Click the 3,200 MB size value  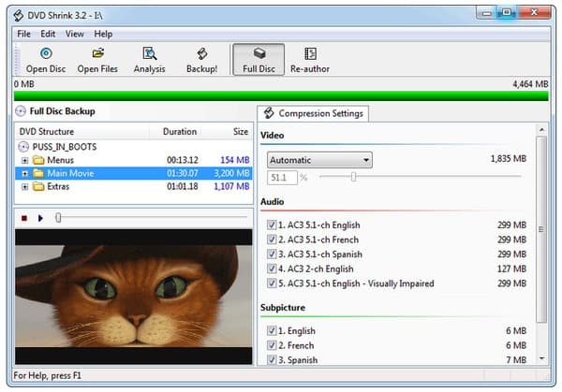231,173
